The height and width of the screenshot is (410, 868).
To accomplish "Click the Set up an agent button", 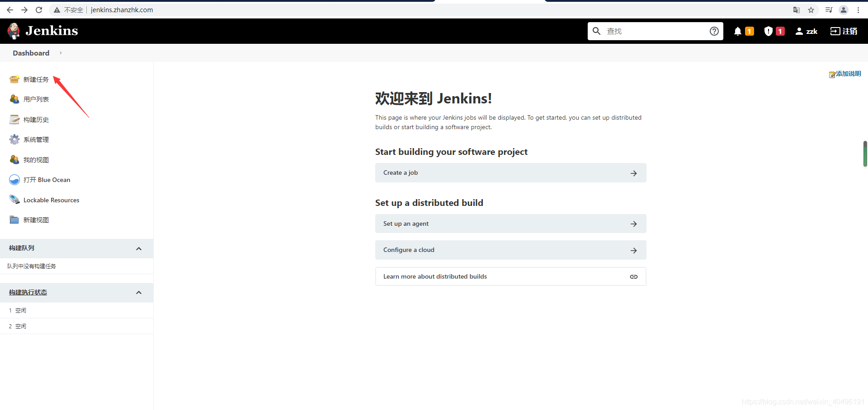I will click(x=510, y=224).
